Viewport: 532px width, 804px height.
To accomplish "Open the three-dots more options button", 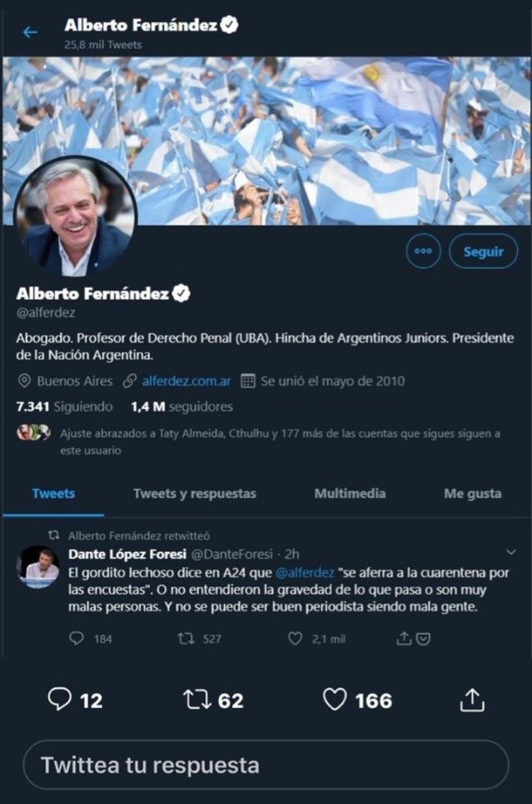I will pos(423,251).
